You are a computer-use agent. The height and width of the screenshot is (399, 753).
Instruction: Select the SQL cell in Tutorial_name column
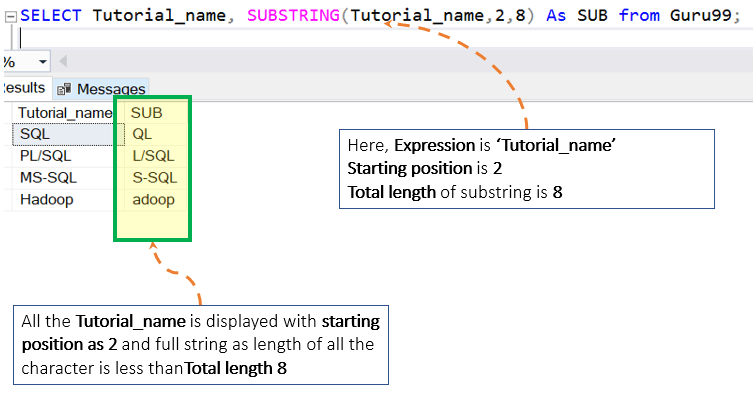(68, 134)
